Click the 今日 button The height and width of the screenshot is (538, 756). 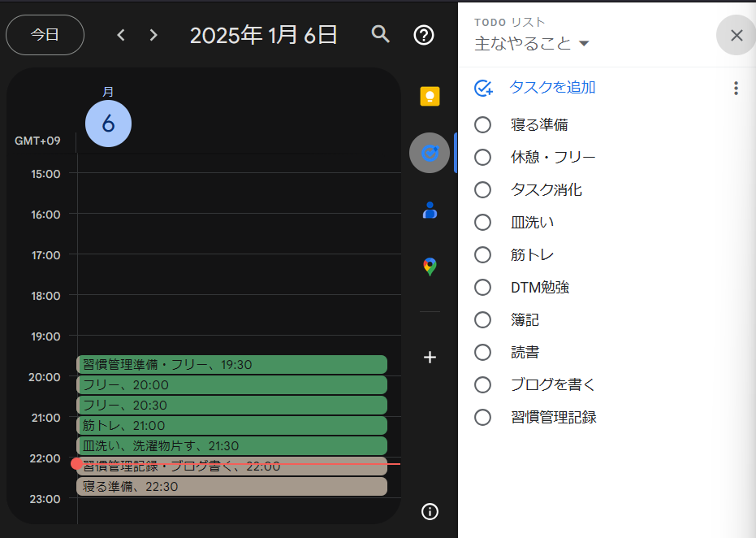45,35
